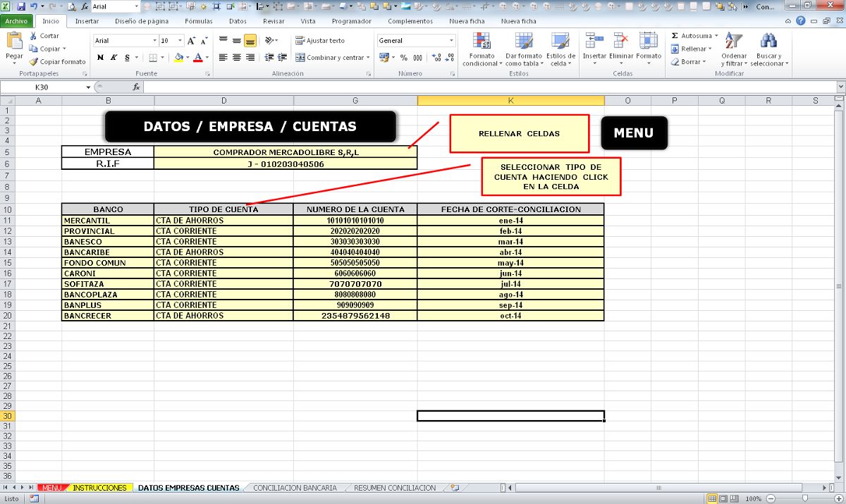Screen dimensions: 846x504
Task: Apply percent style
Action: (x=403, y=57)
